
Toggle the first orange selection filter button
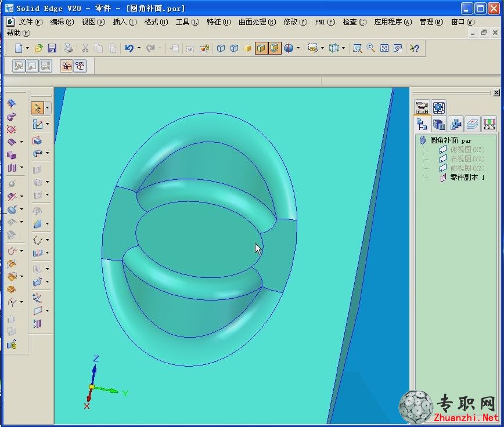(x=67, y=66)
